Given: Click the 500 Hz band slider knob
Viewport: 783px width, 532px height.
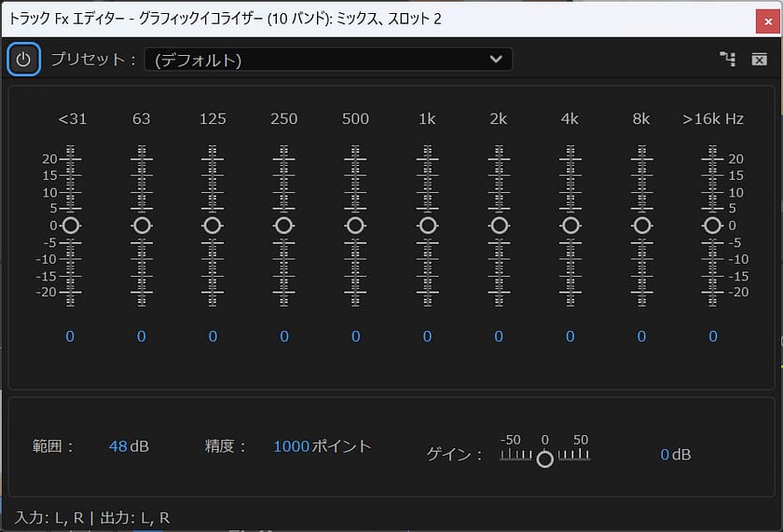Looking at the screenshot, I should [355, 225].
